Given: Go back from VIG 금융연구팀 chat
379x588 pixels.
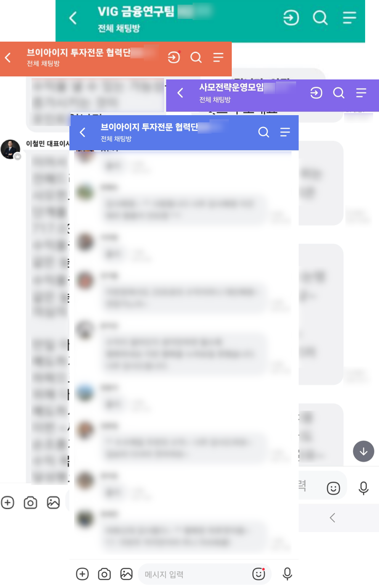Looking at the screenshot, I should pyautogui.click(x=73, y=18).
